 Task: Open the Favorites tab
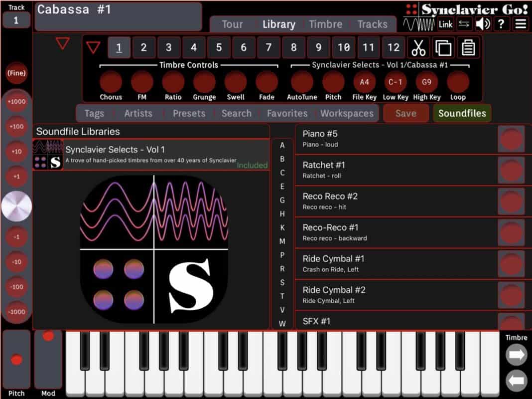(x=286, y=113)
